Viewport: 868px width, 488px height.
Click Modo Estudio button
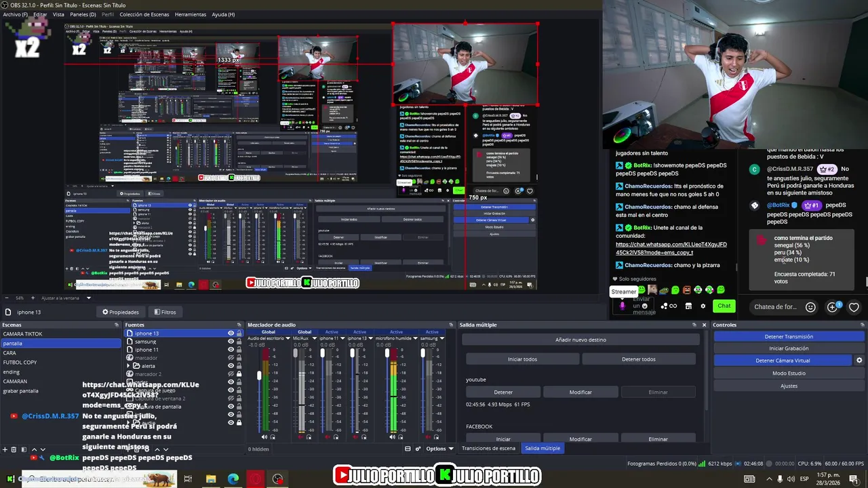(789, 373)
